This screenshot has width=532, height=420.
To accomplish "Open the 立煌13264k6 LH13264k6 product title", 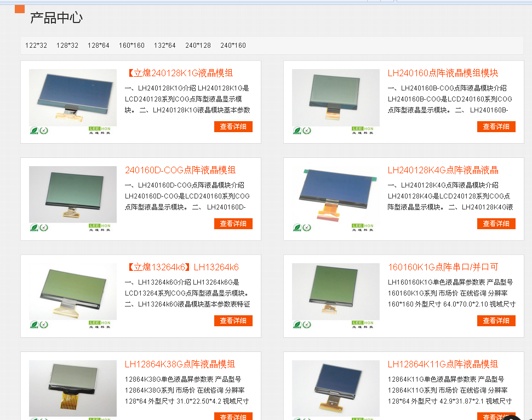I will tap(182, 268).
